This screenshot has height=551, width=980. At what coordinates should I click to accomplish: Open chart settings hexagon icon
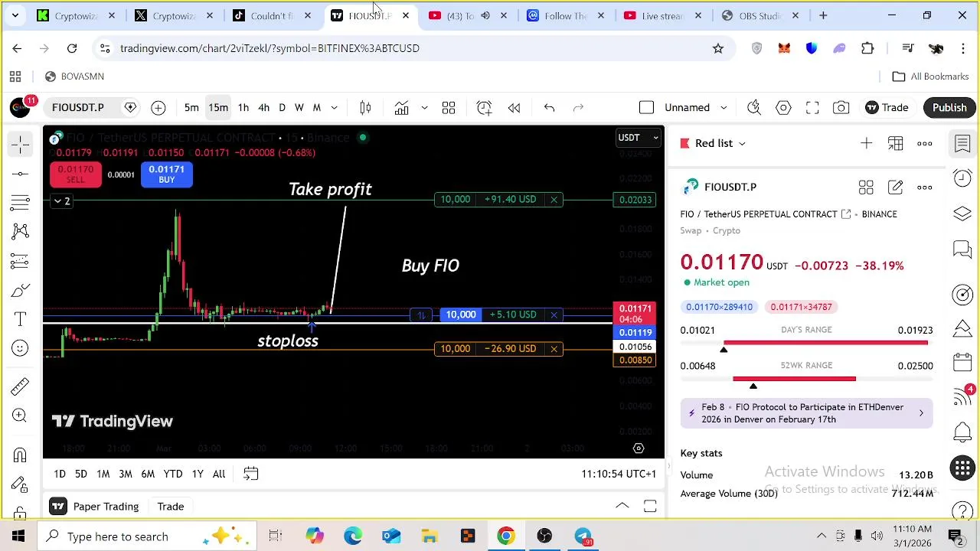[783, 108]
